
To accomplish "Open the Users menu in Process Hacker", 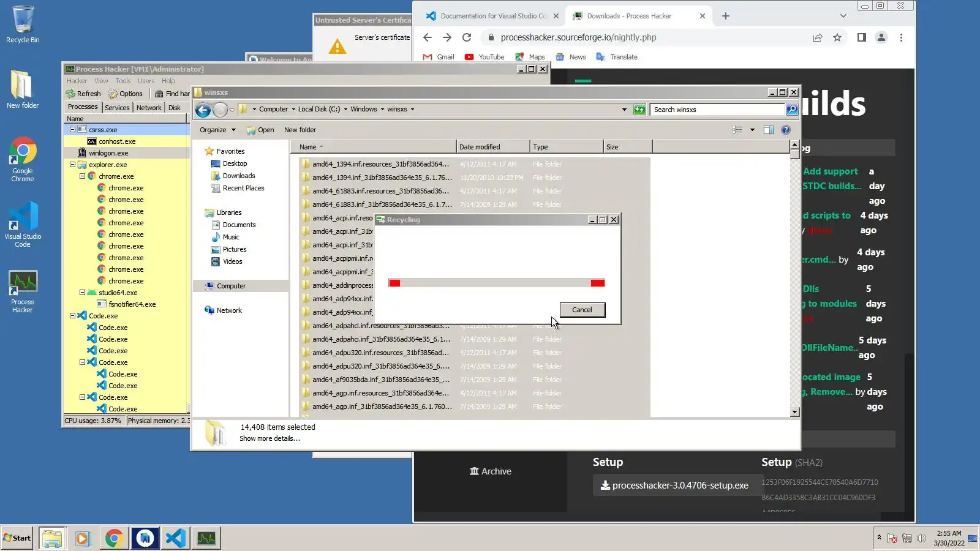I will 146,81.
